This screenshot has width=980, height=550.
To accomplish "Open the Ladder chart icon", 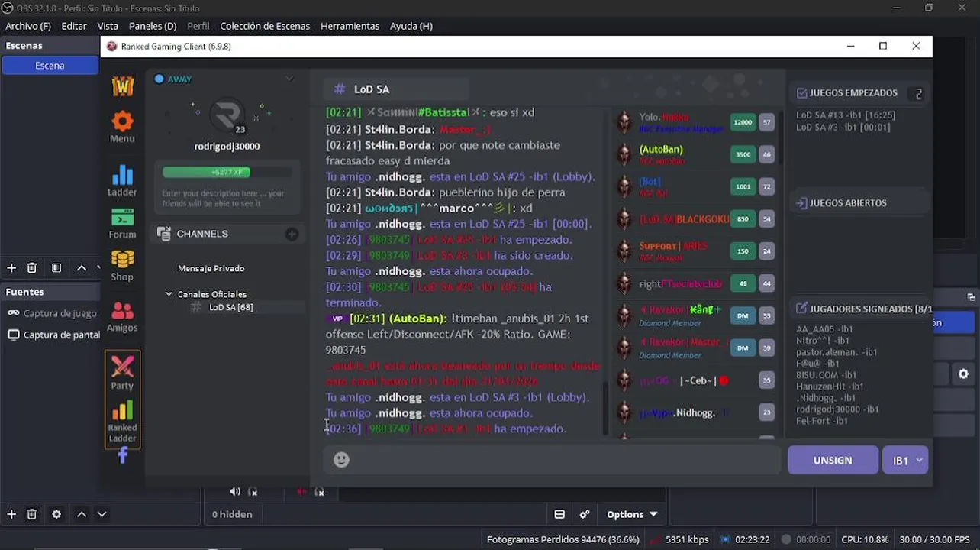I will click(122, 175).
